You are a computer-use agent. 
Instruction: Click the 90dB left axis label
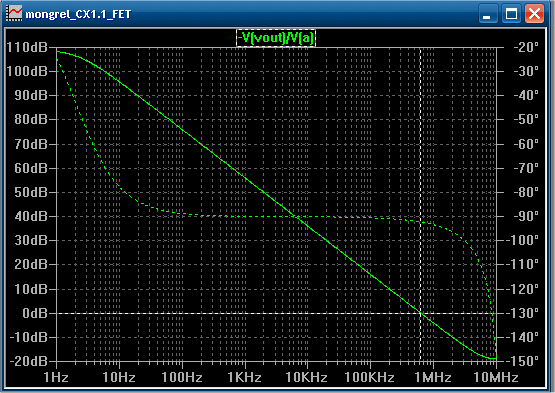coord(31,95)
